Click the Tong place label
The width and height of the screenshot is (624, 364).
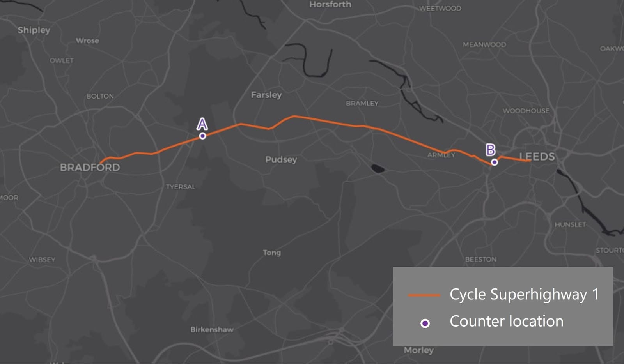tap(272, 253)
